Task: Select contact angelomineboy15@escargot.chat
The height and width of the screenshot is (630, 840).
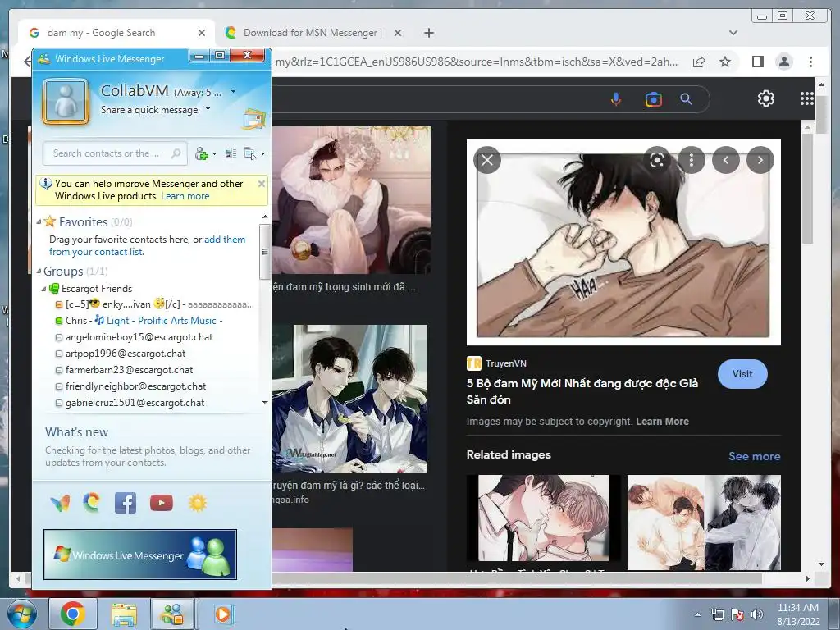Action: [x=139, y=337]
